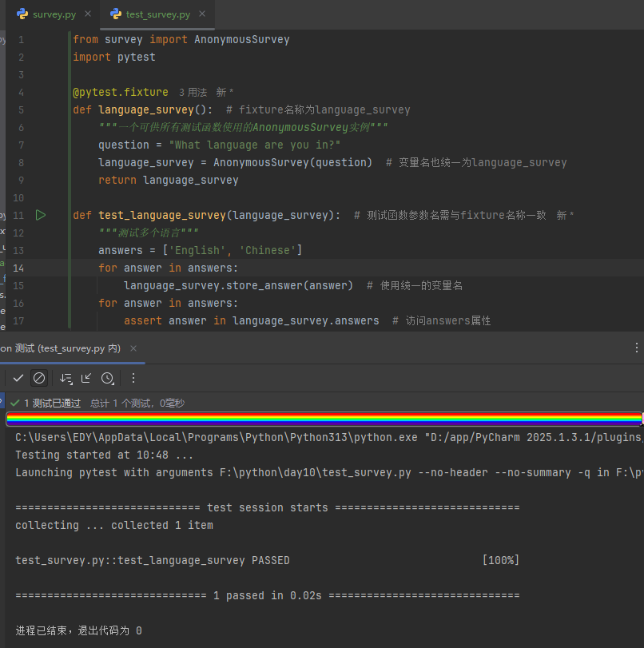Open test history clock icon

(x=108, y=378)
